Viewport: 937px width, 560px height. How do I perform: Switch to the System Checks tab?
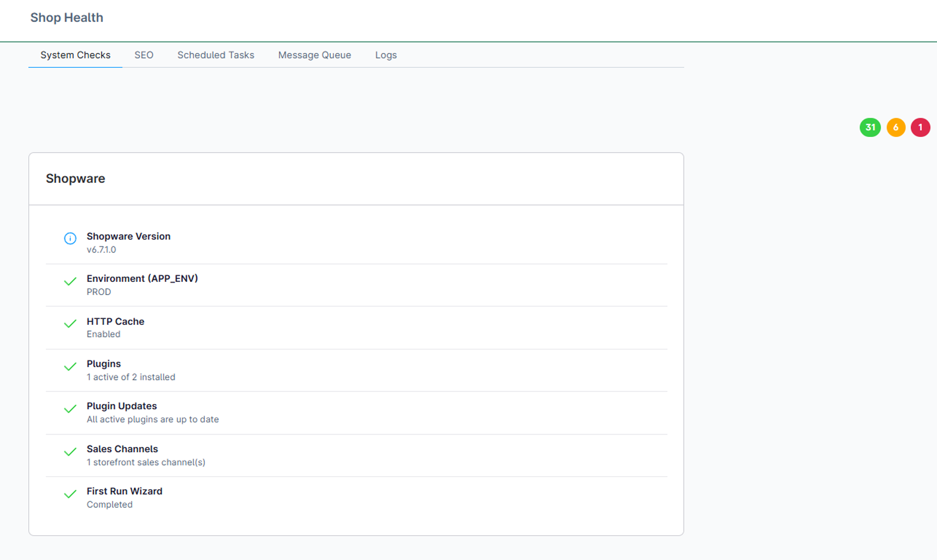tap(75, 55)
